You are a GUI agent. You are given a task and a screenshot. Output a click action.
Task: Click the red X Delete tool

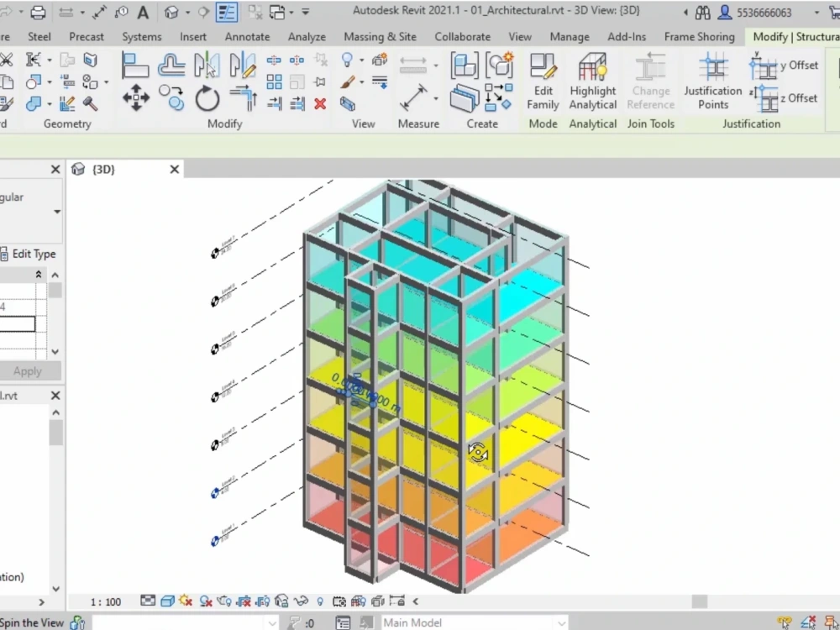coord(319,104)
